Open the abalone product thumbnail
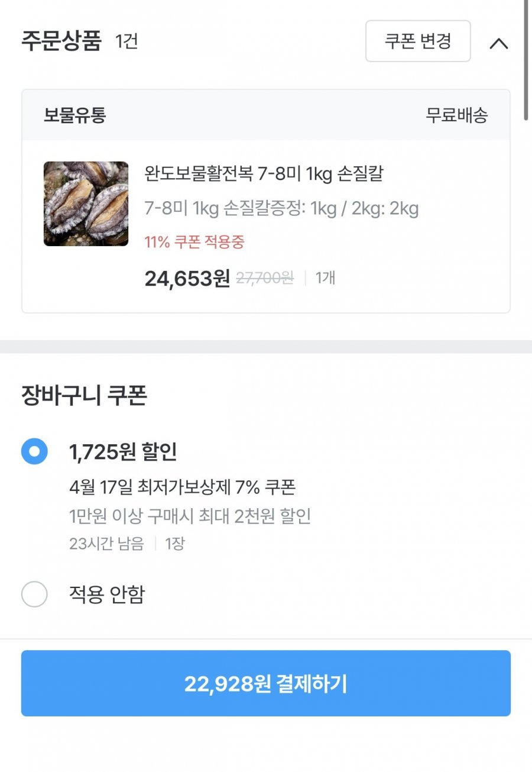This screenshot has width=532, height=772. coord(86,204)
